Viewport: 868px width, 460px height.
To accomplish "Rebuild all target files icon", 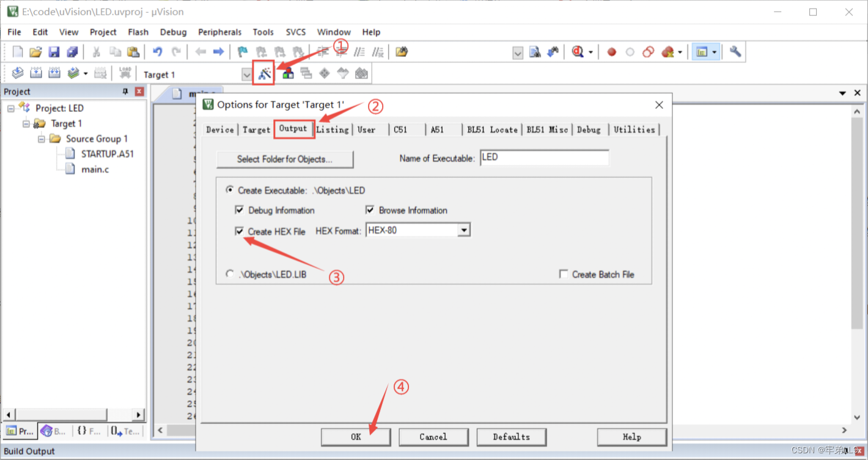I will coord(54,73).
